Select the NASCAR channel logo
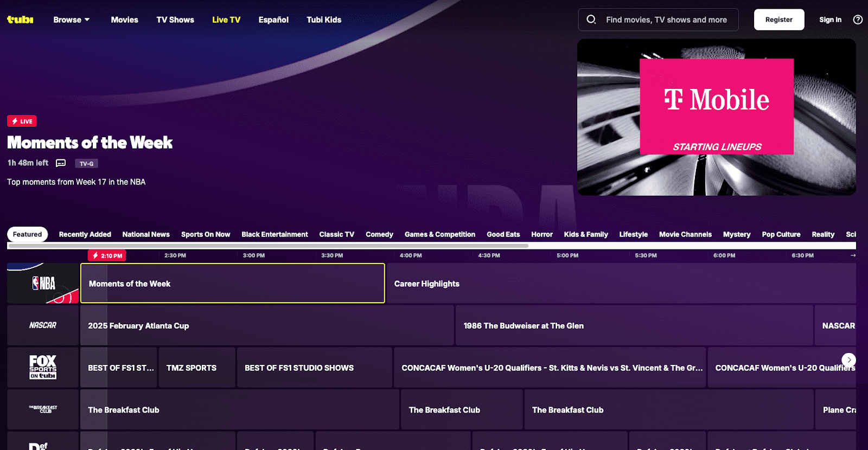 (43, 325)
